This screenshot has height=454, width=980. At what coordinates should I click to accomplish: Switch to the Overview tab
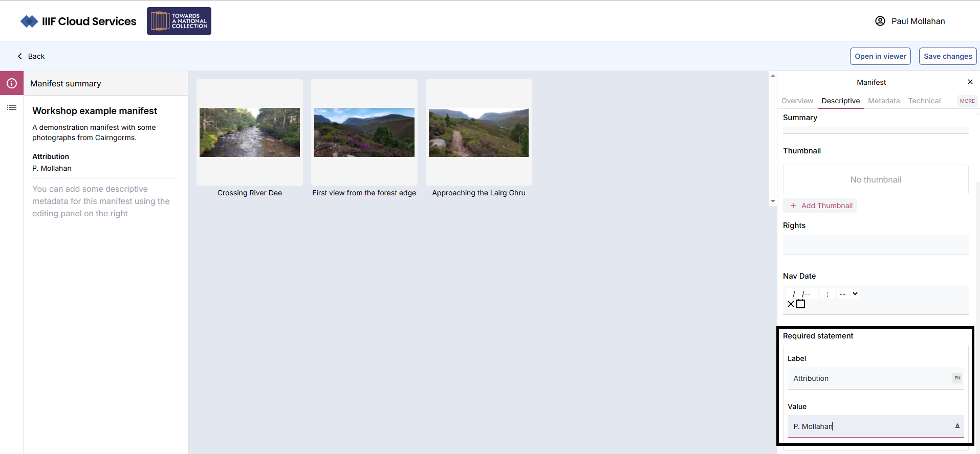click(x=797, y=101)
